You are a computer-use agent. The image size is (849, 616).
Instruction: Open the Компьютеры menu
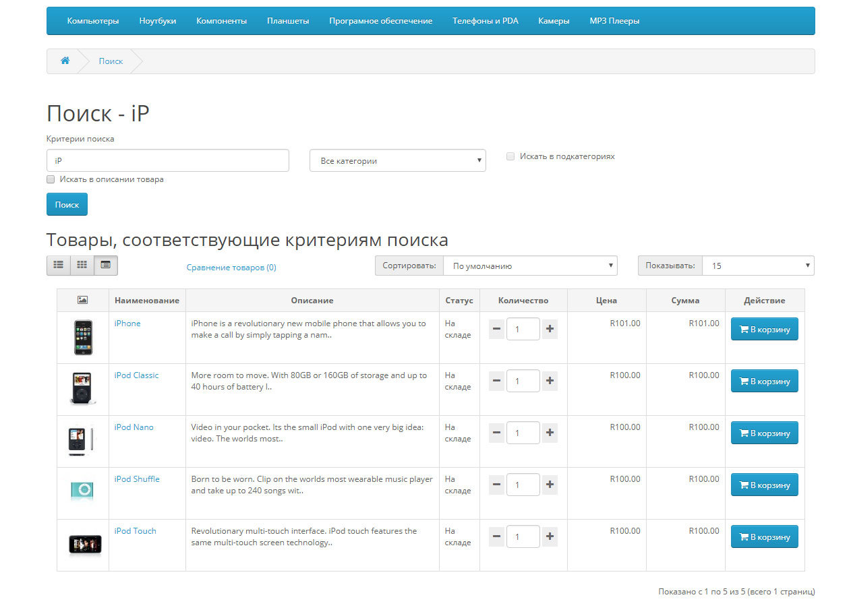click(x=93, y=21)
